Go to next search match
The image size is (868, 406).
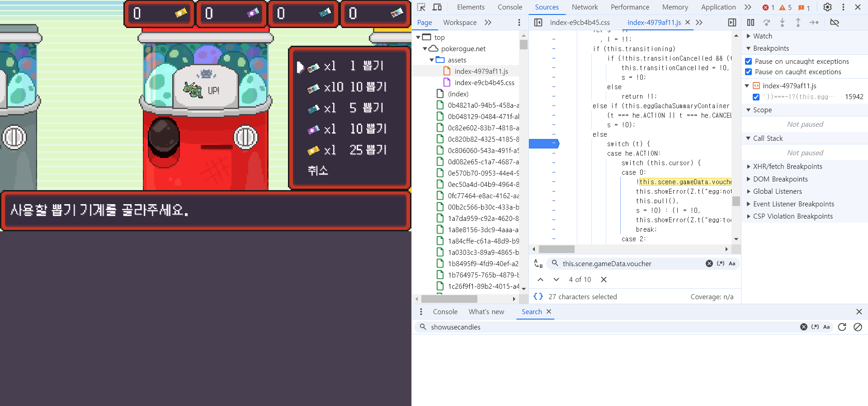556,279
